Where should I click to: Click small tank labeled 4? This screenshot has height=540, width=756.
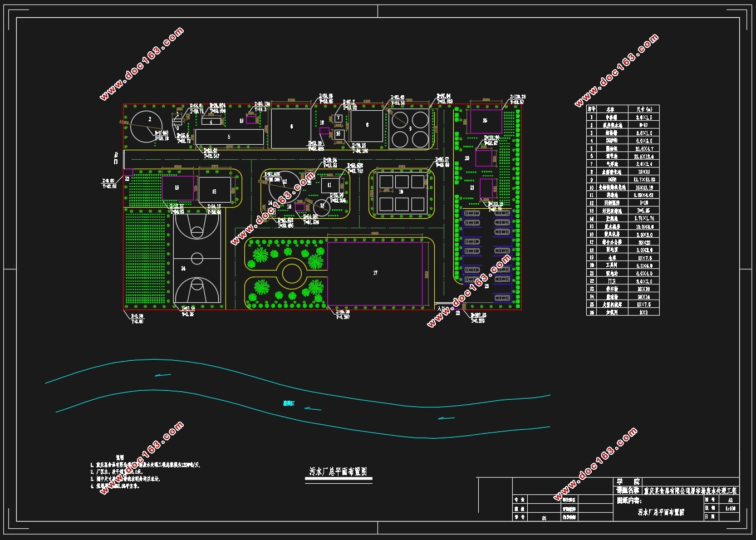pos(211,121)
